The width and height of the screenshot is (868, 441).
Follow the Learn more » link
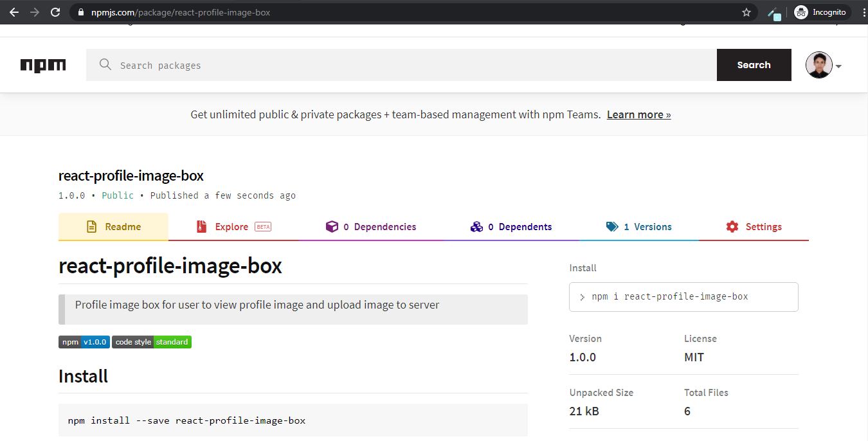[x=638, y=114]
